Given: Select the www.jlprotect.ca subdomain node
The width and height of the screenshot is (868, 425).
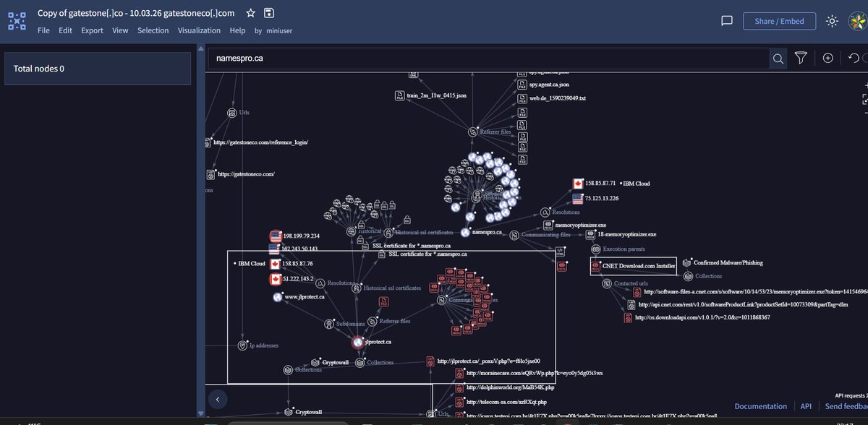Looking at the screenshot, I should (x=277, y=297).
